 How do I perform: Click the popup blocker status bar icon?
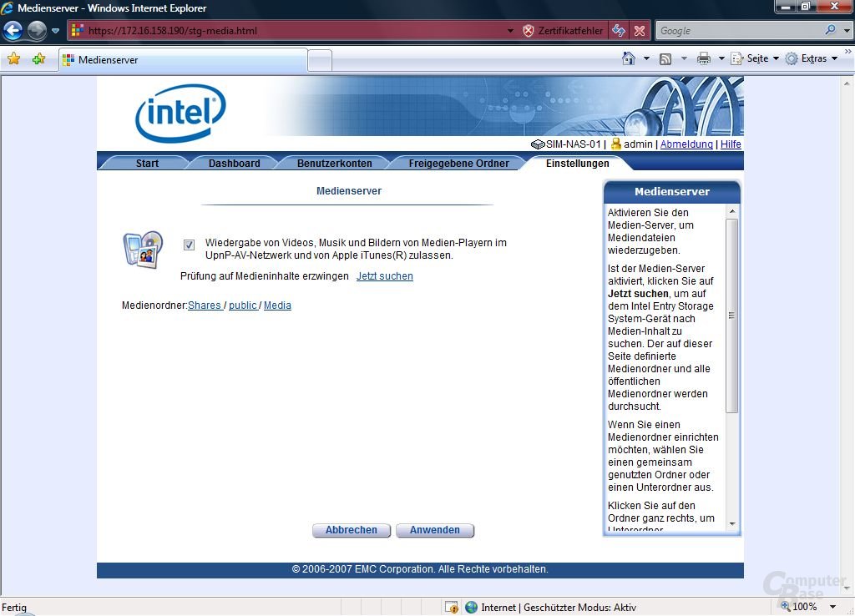click(452, 608)
